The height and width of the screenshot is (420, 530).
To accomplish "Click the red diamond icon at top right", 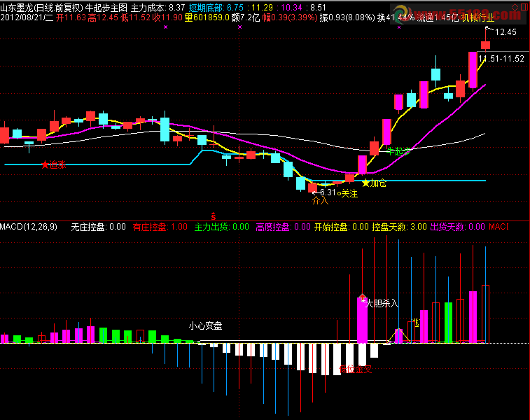I will pyautogui.click(x=515, y=7).
